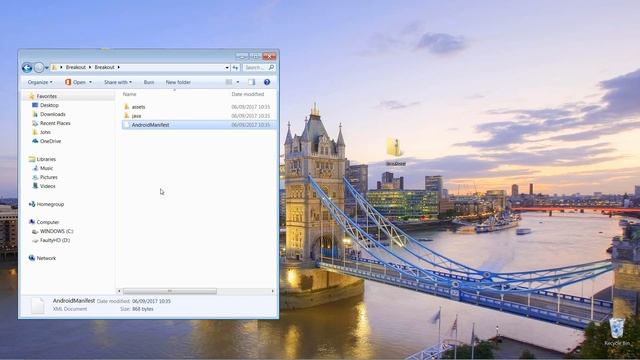Click the Music library icon

pos(35,168)
